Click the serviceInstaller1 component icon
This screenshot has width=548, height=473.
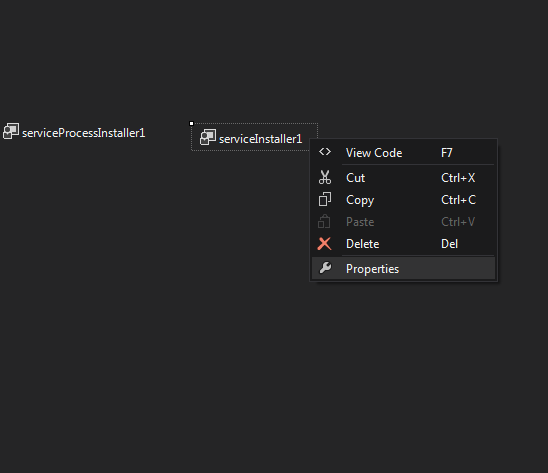pyautogui.click(x=208, y=137)
